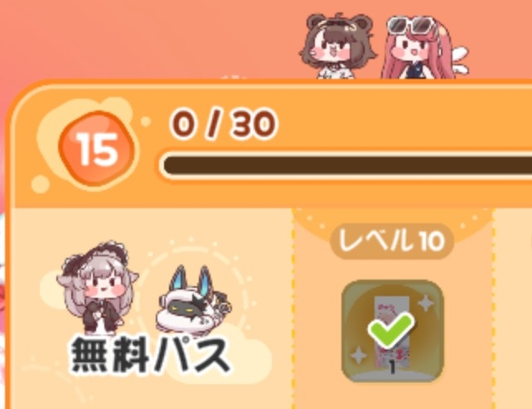Click the green checkmark on claimed reward
The height and width of the screenshot is (409, 532).
coord(391,330)
